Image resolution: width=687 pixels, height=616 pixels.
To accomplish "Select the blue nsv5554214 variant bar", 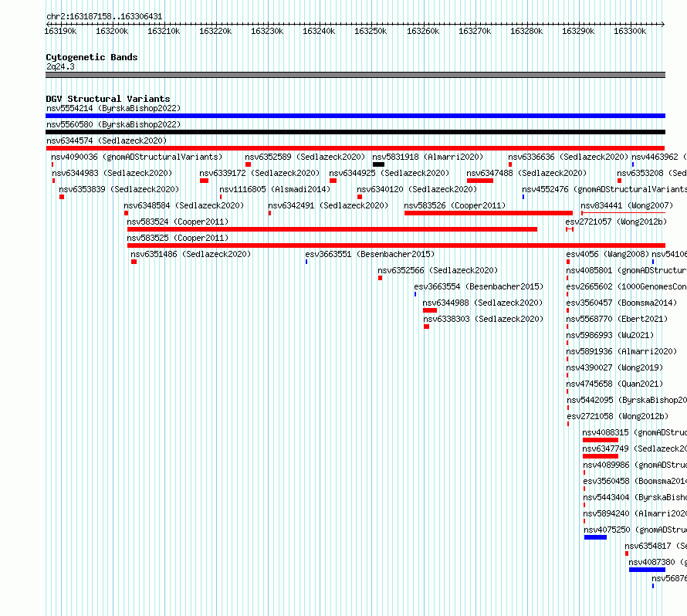I will [355, 116].
